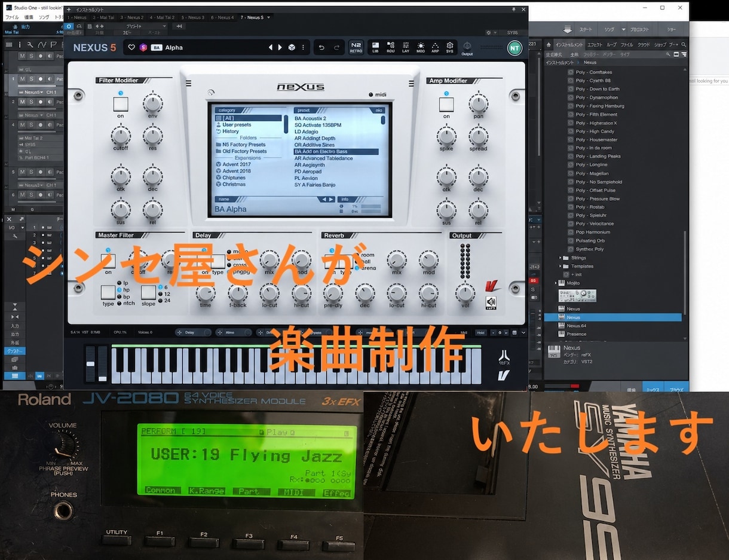Click the hamburger lines left of display
The width and height of the screenshot is (729, 560).
coord(189,83)
